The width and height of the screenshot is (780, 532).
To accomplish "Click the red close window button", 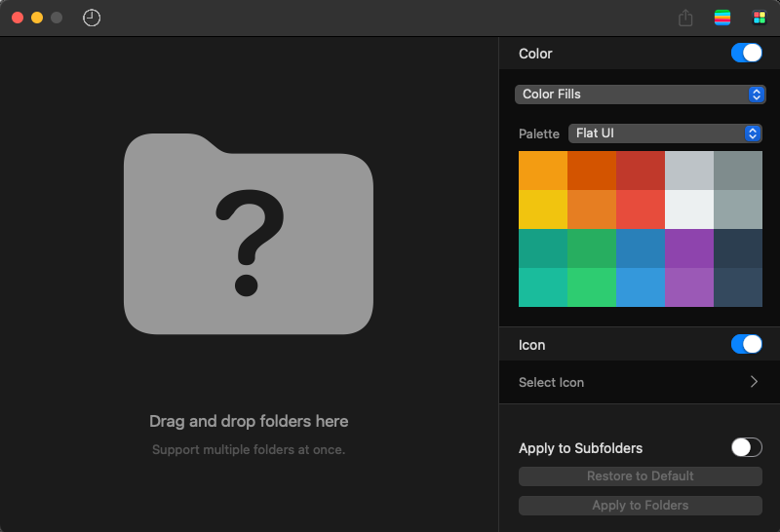I will pyautogui.click(x=18, y=18).
